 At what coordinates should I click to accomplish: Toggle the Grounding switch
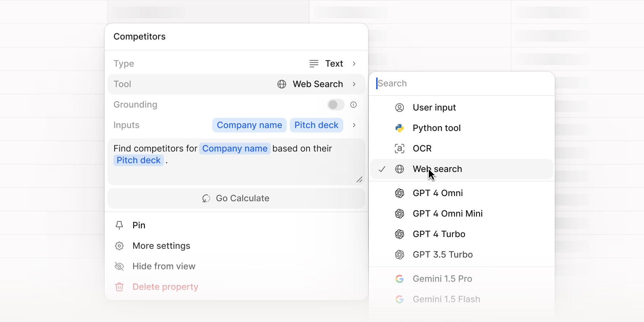(336, 105)
